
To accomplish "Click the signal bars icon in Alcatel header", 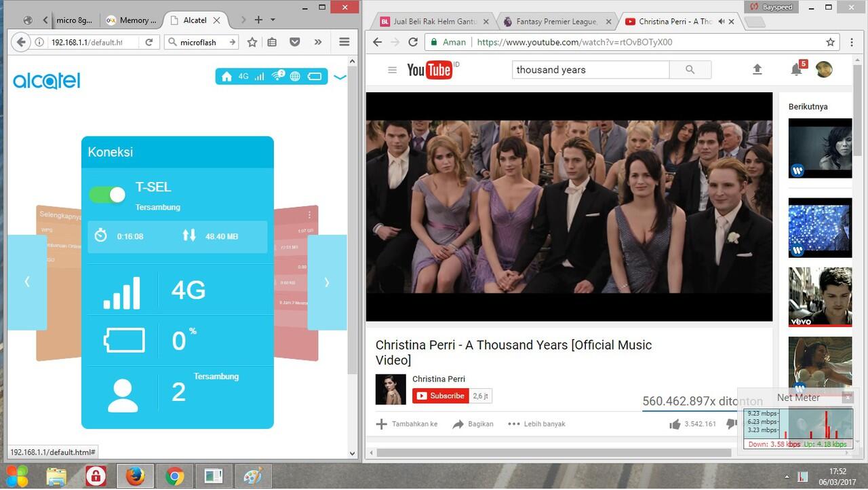I will point(260,77).
